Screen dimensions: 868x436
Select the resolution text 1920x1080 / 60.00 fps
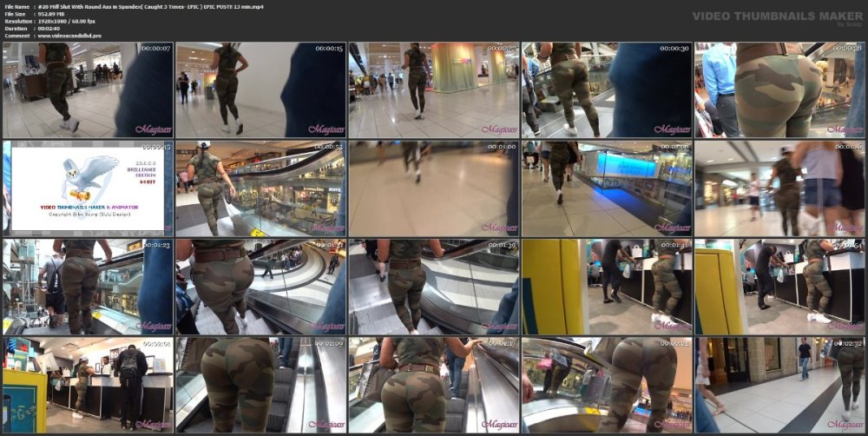tap(67, 21)
